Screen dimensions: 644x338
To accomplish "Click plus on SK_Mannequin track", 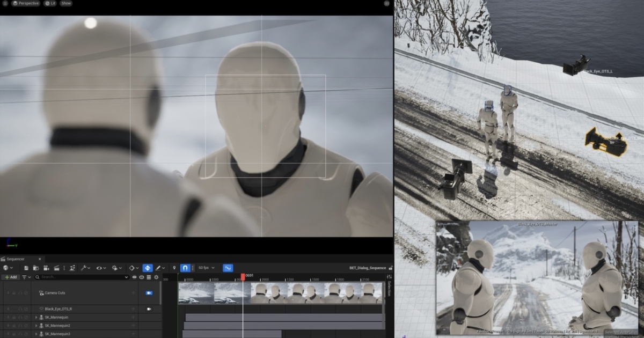I will coord(133,317).
